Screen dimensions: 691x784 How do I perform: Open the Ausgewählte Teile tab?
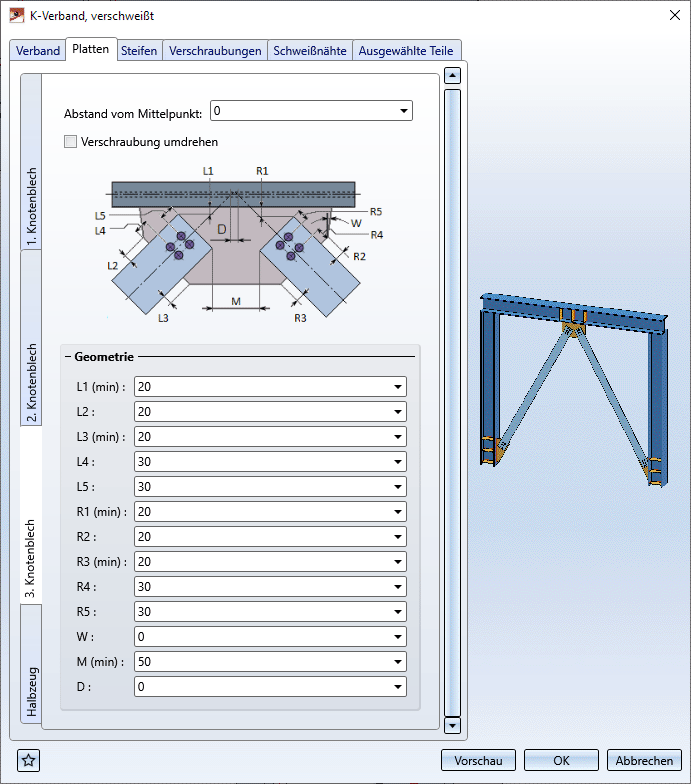(406, 50)
